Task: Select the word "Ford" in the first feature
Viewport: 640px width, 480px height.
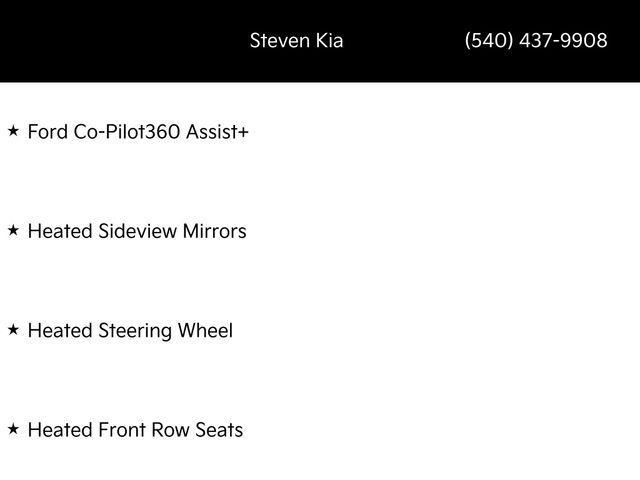Action: pyautogui.click(x=47, y=131)
